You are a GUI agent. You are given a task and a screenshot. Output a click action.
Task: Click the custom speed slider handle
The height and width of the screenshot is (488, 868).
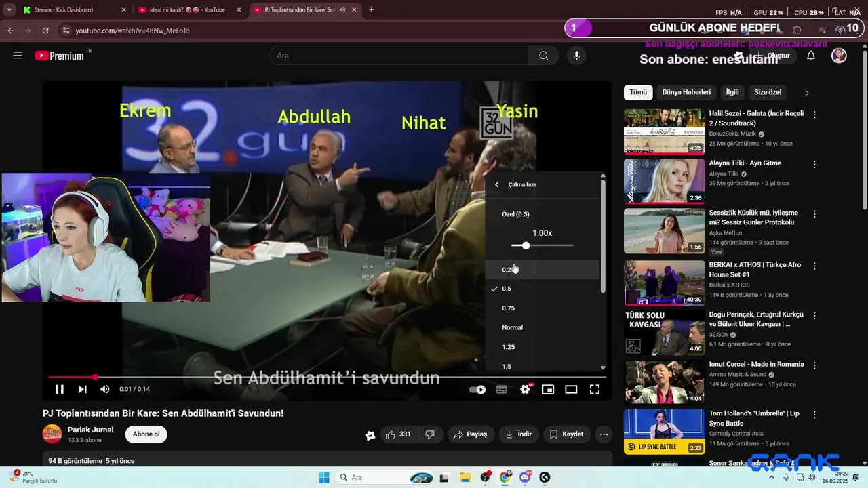coord(526,245)
